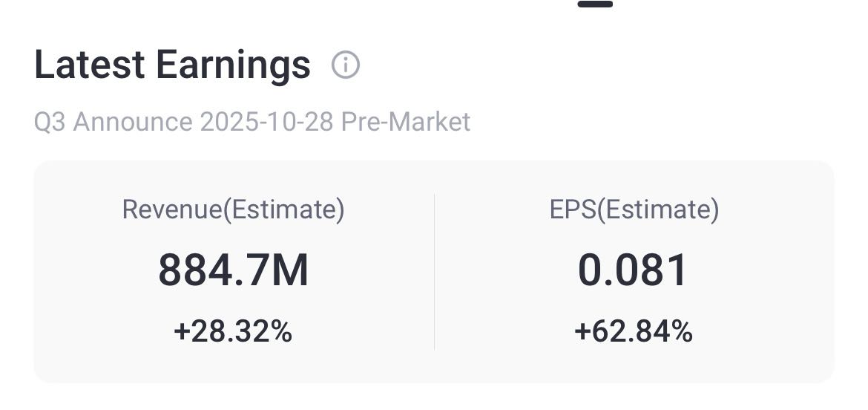Image resolution: width=868 pixels, height=410 pixels.
Task: Click the 884.7M revenue figure
Action: coord(233,270)
